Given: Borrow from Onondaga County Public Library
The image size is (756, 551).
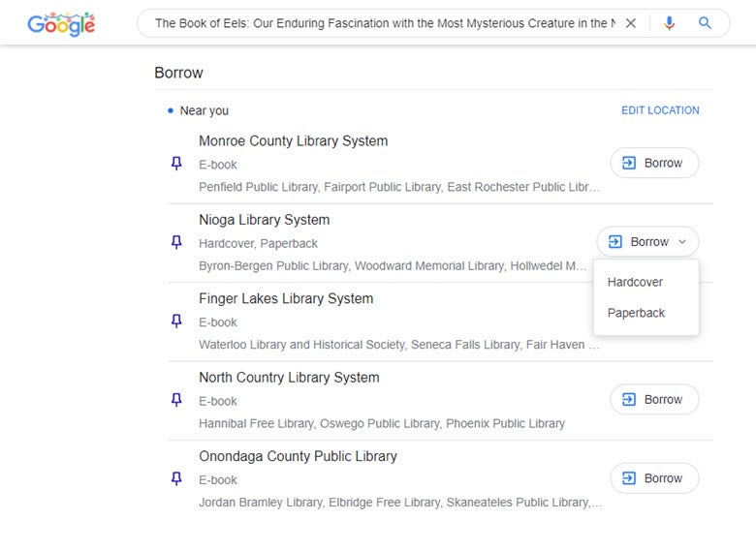Looking at the screenshot, I should pos(654,478).
